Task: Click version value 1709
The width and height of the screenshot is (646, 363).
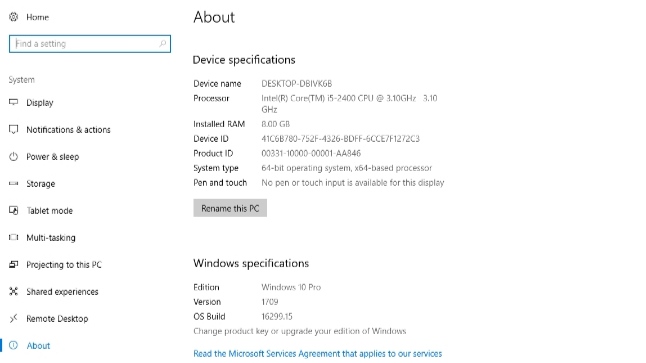Action: click(270, 302)
